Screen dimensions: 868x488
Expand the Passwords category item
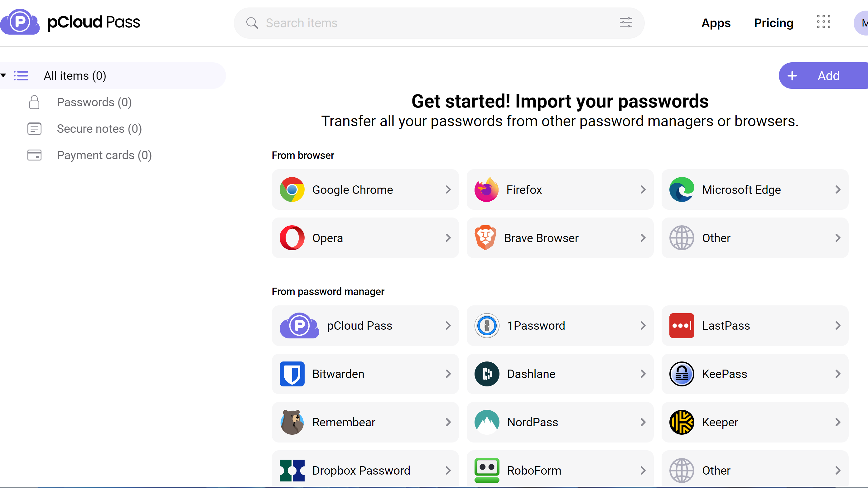point(94,102)
